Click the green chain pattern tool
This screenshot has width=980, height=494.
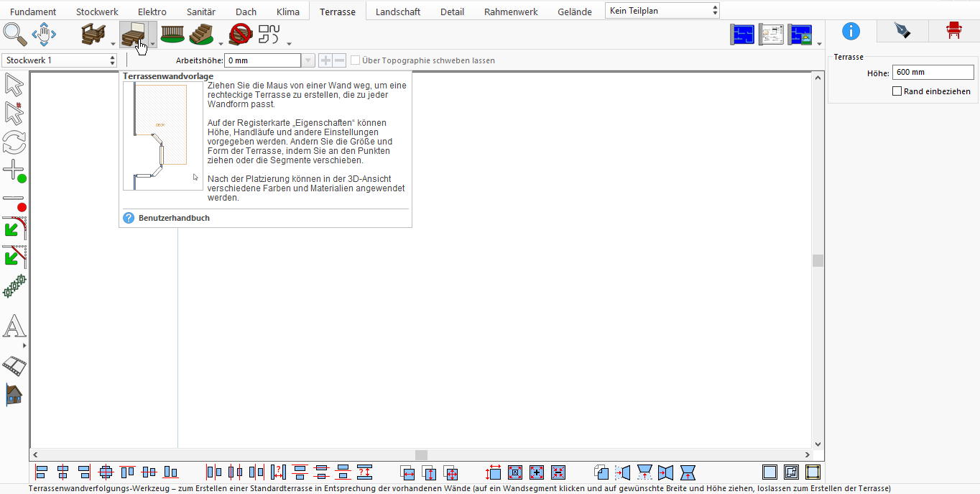pyautogui.click(x=14, y=286)
